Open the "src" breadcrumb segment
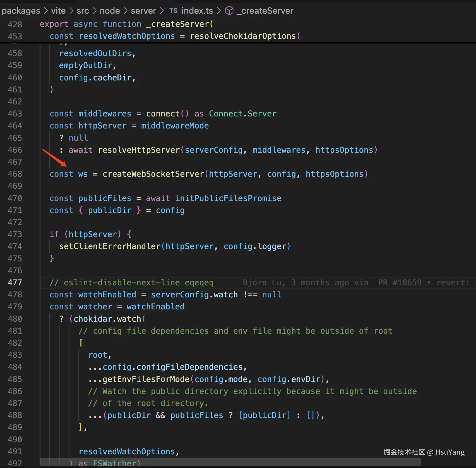The image size is (476, 468). click(83, 11)
